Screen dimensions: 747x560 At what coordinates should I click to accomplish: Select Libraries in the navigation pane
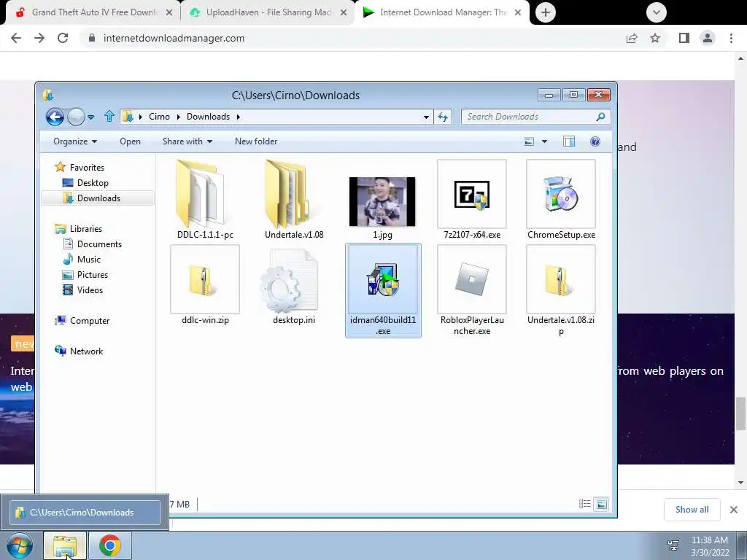click(x=86, y=229)
